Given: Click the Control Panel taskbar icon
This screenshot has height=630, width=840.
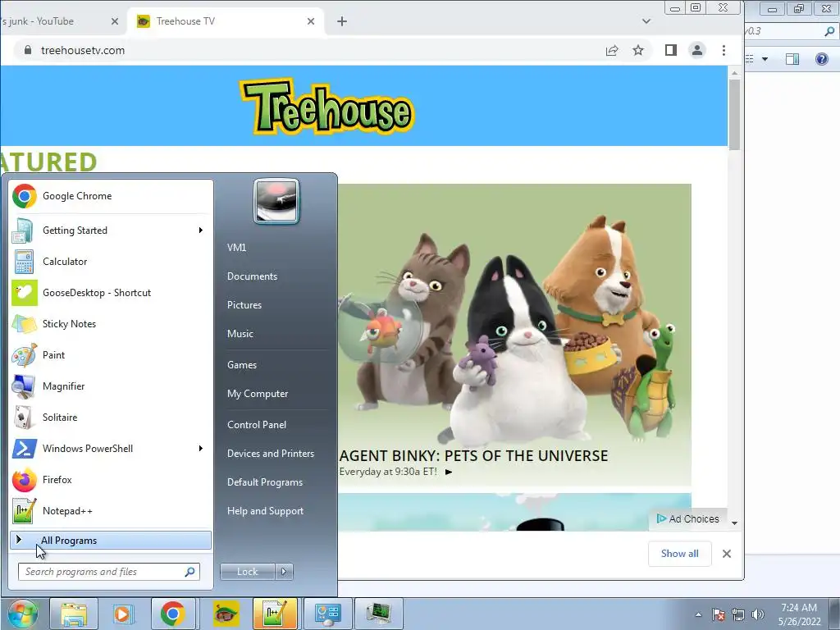Looking at the screenshot, I should (326, 614).
